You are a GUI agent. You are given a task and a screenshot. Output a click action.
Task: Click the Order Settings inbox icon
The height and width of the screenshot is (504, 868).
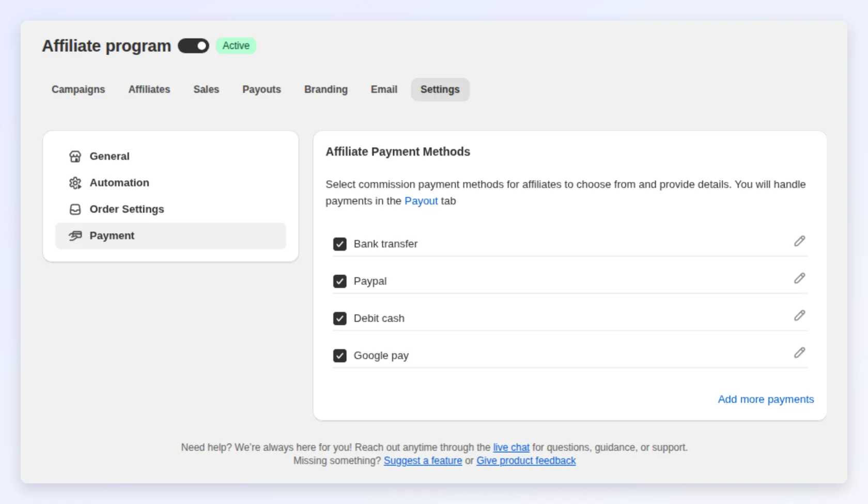[x=75, y=209]
